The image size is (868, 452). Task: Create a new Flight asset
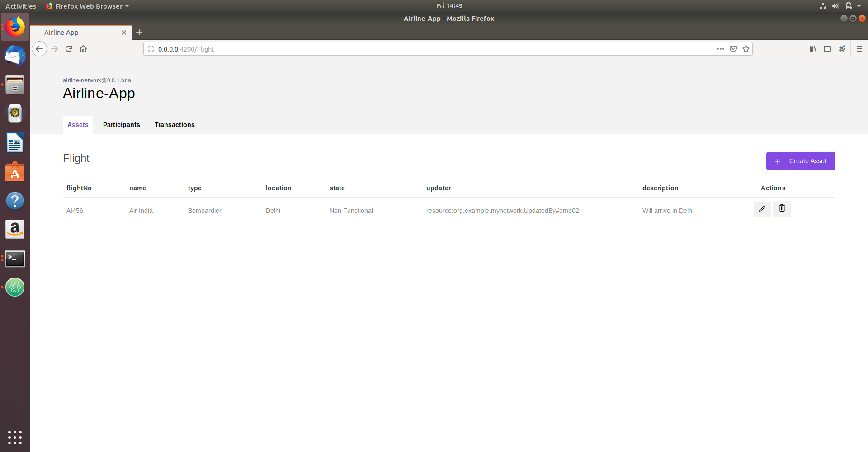click(801, 161)
